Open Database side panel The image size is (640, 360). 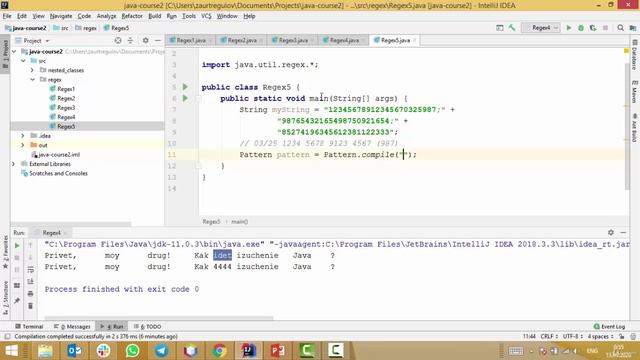[634, 55]
